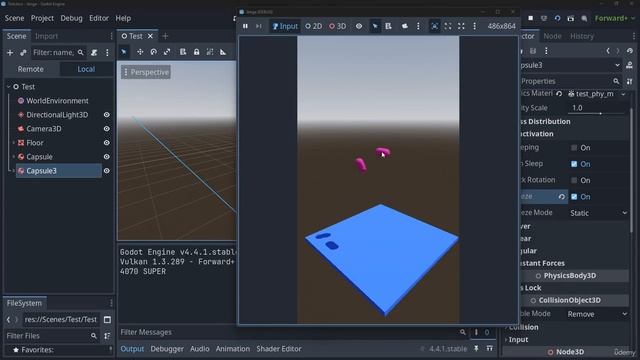Open the Capsule3 node selector dropdown in Inspector
The image size is (640, 360).
[x=617, y=65]
